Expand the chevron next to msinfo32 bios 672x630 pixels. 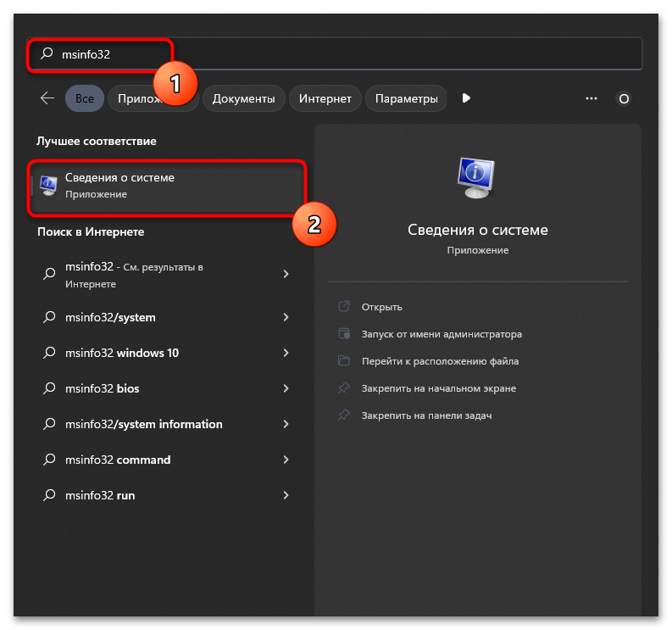point(286,388)
